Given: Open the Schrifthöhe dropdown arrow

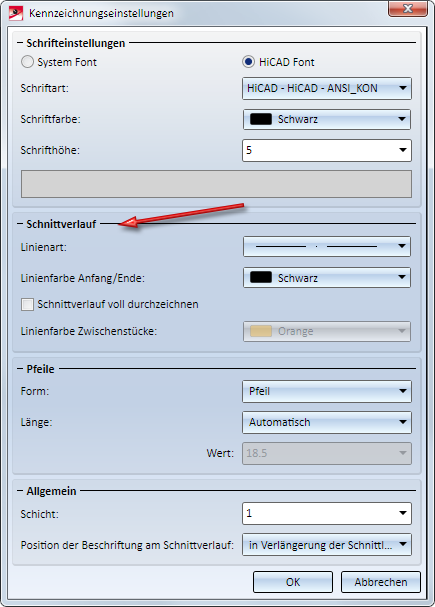Looking at the screenshot, I should (402, 150).
